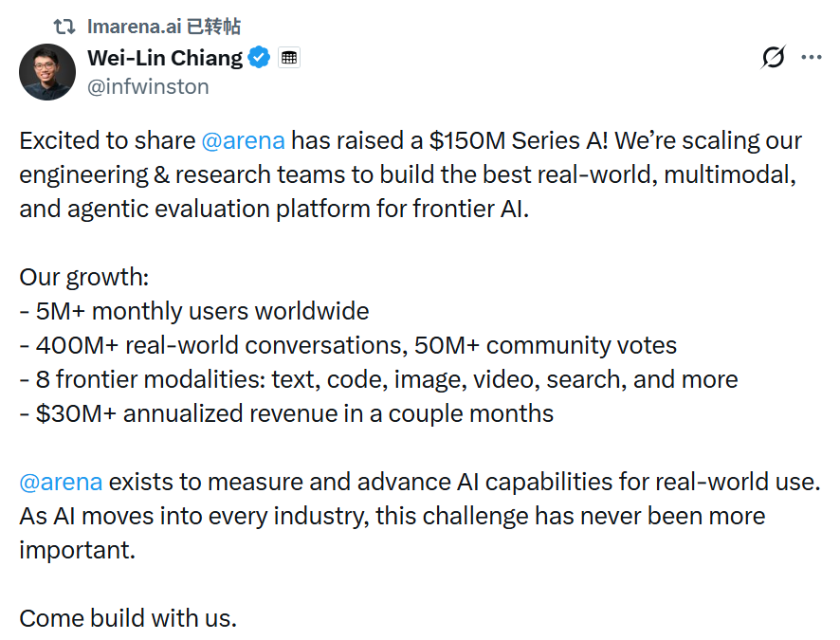Click the "Come build with us." line

pyautogui.click(x=128, y=618)
